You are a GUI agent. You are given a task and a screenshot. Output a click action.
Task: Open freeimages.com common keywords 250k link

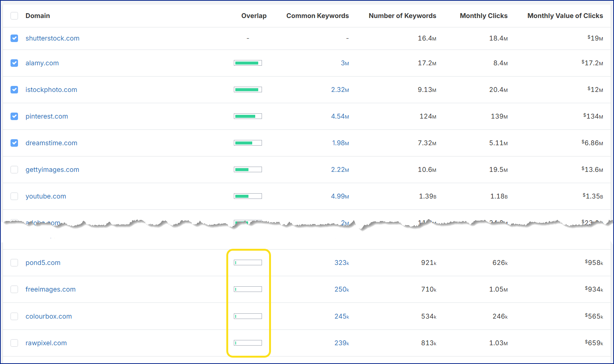tap(342, 289)
